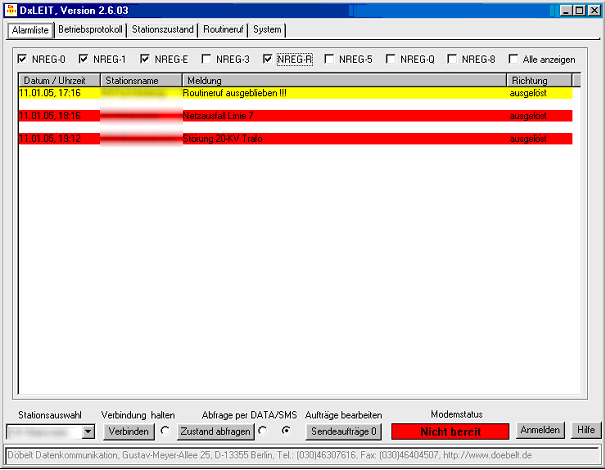
Task: Close the DxLEIT window
Action: 594,10
